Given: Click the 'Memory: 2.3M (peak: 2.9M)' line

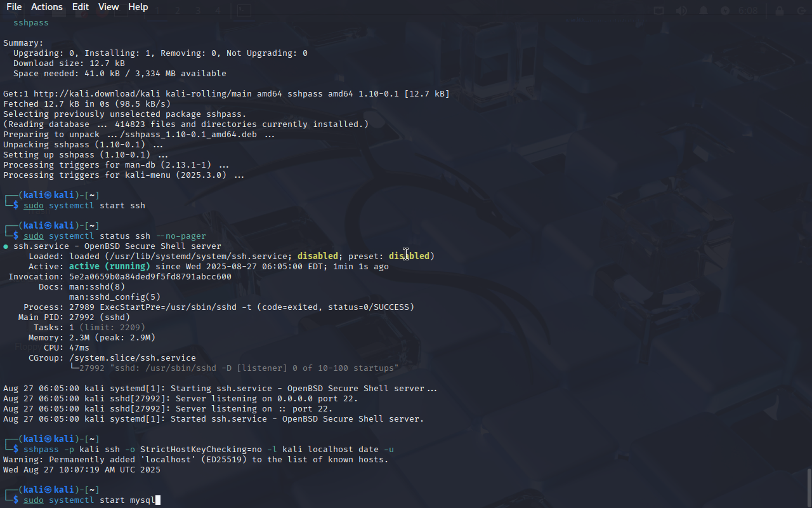Looking at the screenshot, I should click(x=92, y=338).
